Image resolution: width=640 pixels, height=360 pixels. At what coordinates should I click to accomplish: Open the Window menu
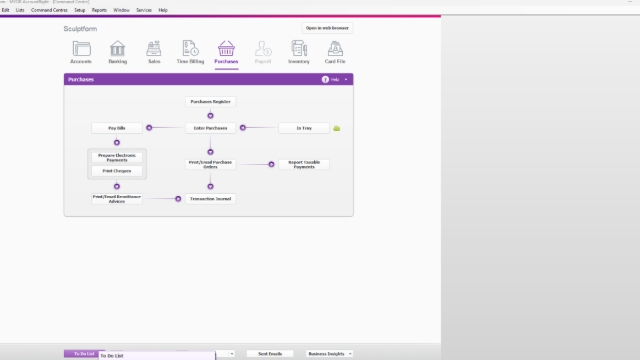[x=121, y=10]
